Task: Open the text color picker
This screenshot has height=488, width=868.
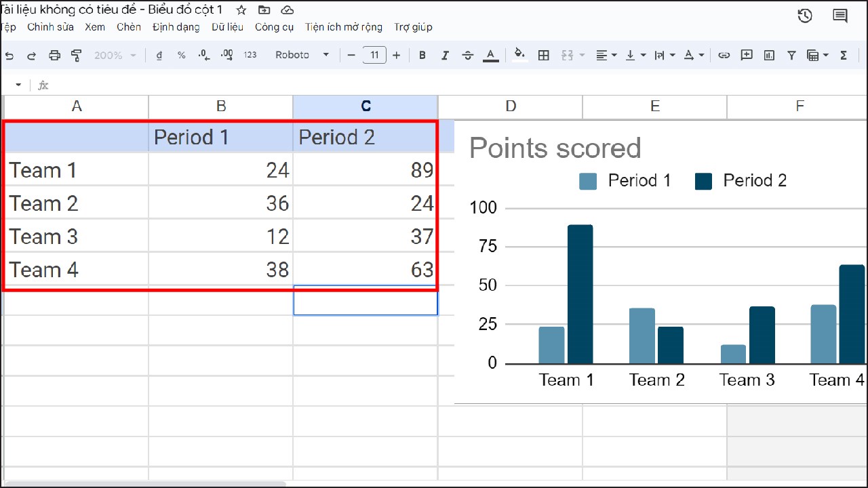Action: coord(491,56)
